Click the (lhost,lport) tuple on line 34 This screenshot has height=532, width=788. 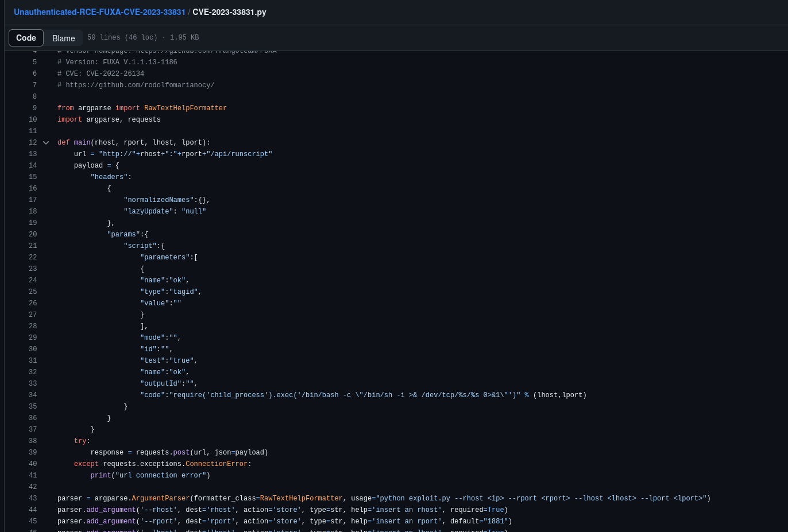tap(560, 395)
